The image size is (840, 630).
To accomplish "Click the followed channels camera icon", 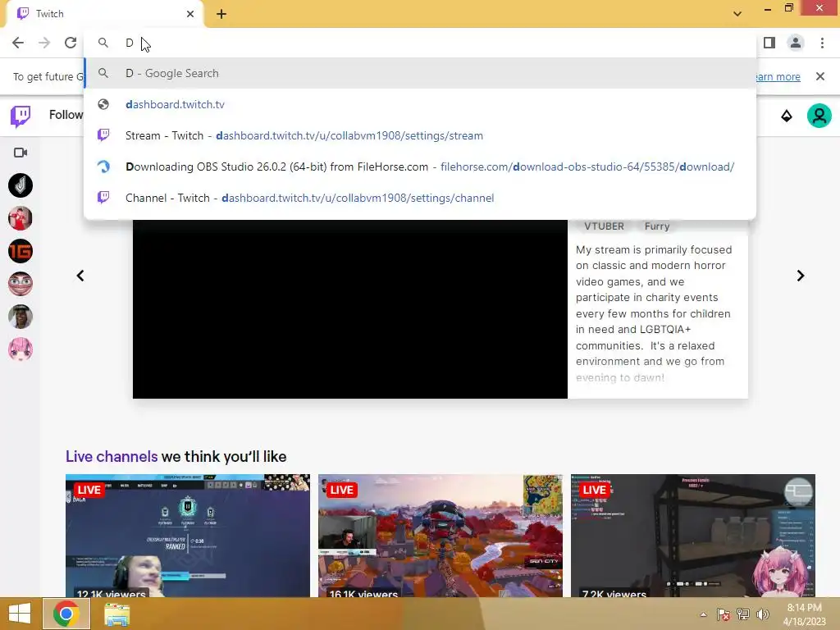I will point(21,153).
